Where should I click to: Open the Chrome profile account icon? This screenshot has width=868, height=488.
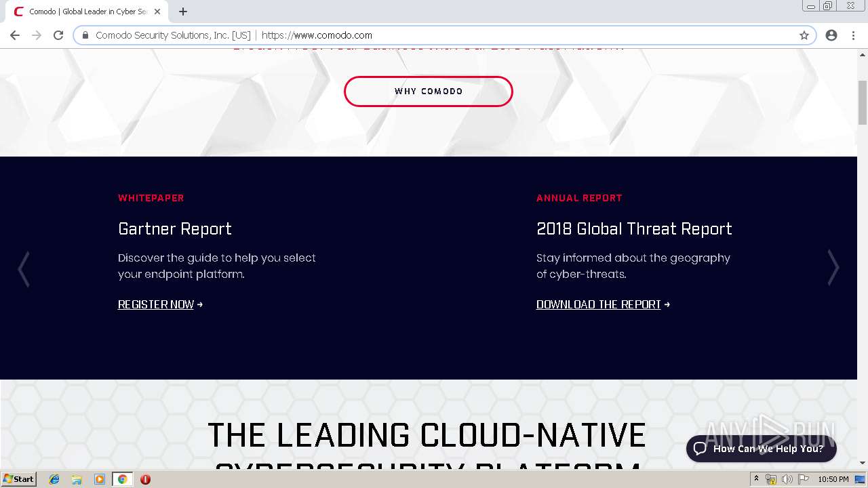coord(831,35)
